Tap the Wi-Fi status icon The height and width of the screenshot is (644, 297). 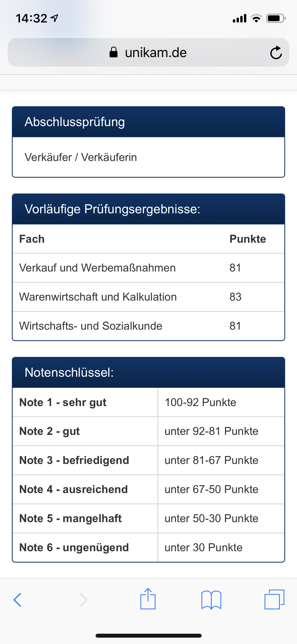(x=256, y=19)
